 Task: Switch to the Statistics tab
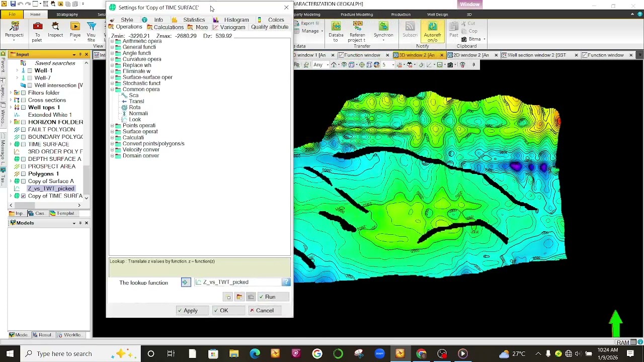[189, 20]
